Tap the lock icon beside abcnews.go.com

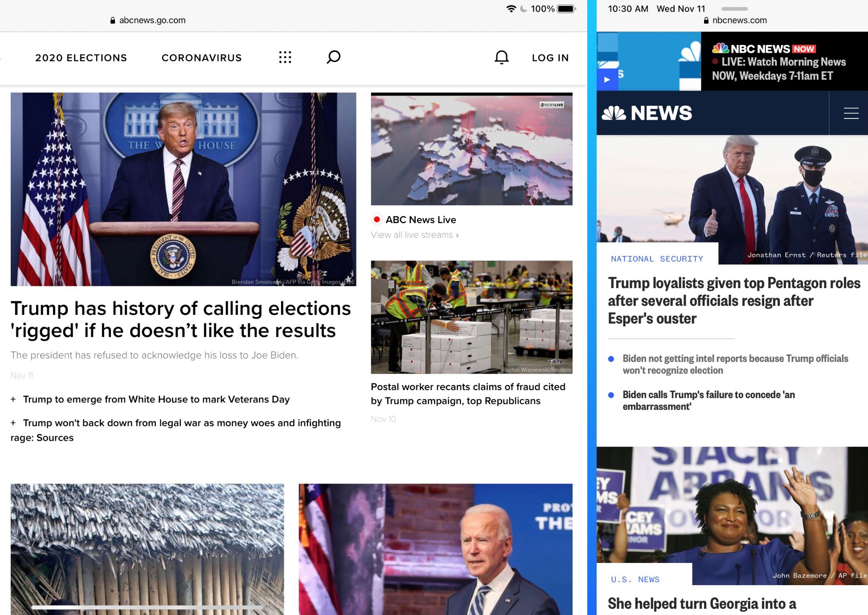(x=113, y=20)
